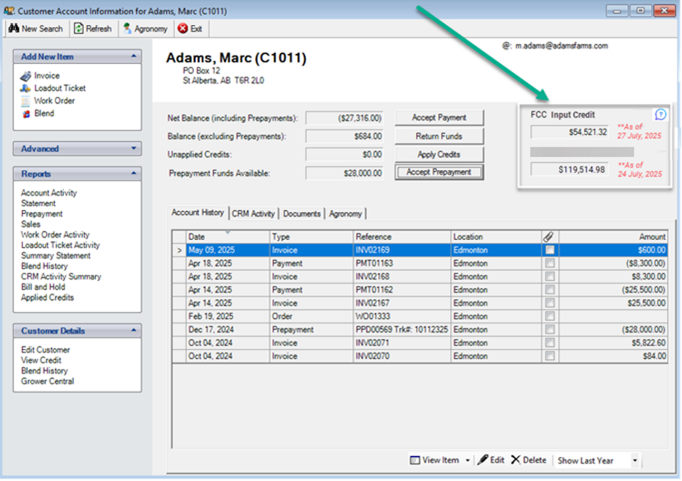682x481 pixels.
Task: Switch to the Account History tab
Action: click(198, 213)
